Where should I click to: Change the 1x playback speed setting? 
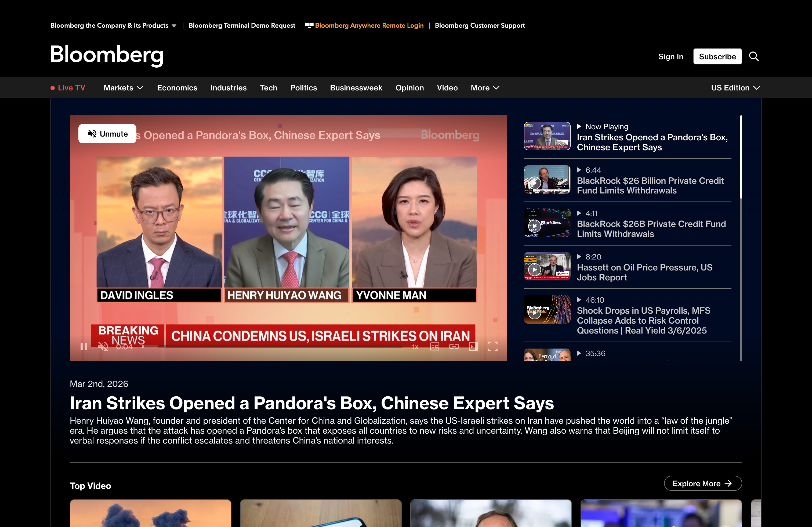(415, 347)
